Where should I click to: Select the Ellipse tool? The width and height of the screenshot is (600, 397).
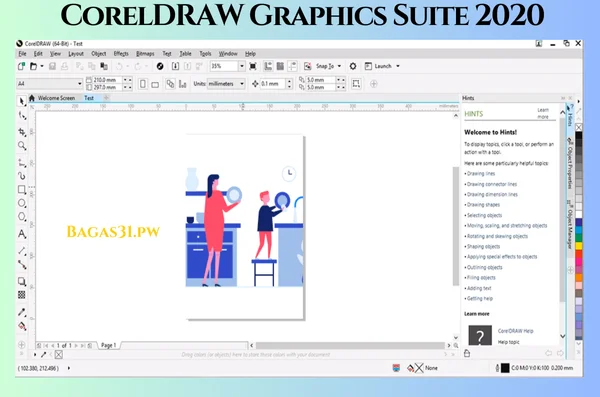coord(22,203)
